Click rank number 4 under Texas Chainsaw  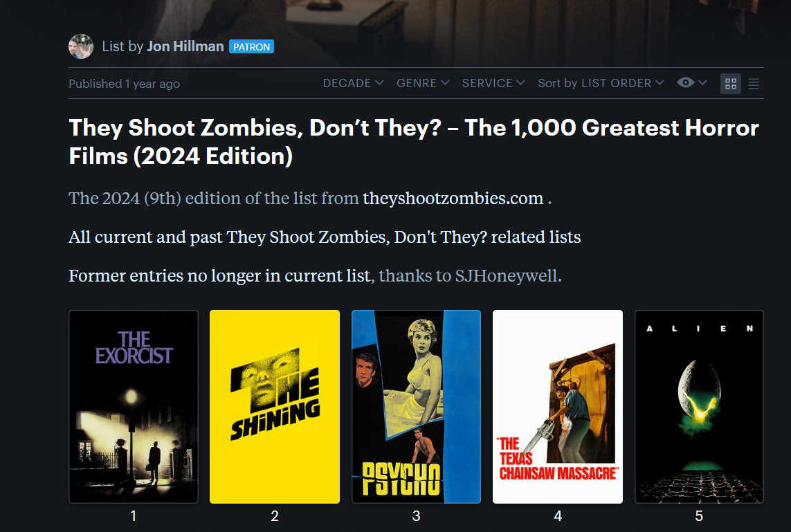coord(557,516)
